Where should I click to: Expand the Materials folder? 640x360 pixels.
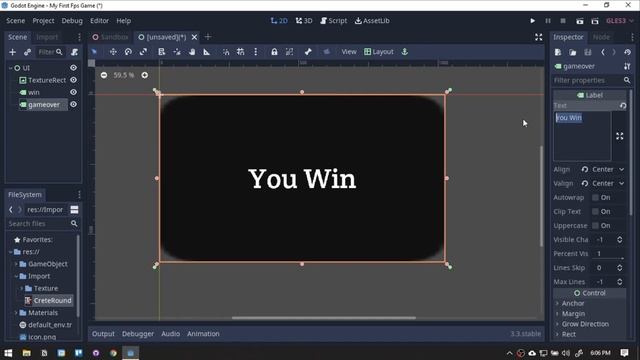tap(16, 313)
